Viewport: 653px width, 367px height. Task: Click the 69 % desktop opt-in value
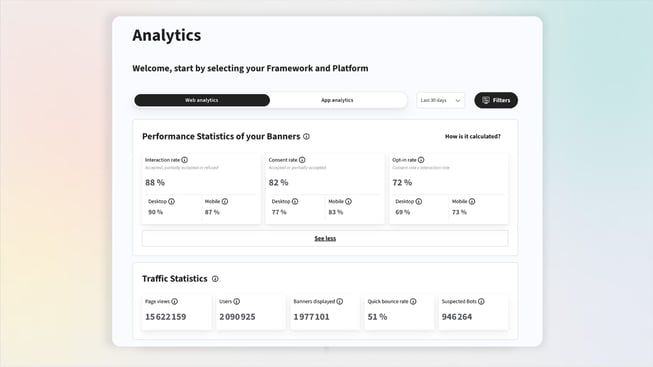(x=403, y=212)
